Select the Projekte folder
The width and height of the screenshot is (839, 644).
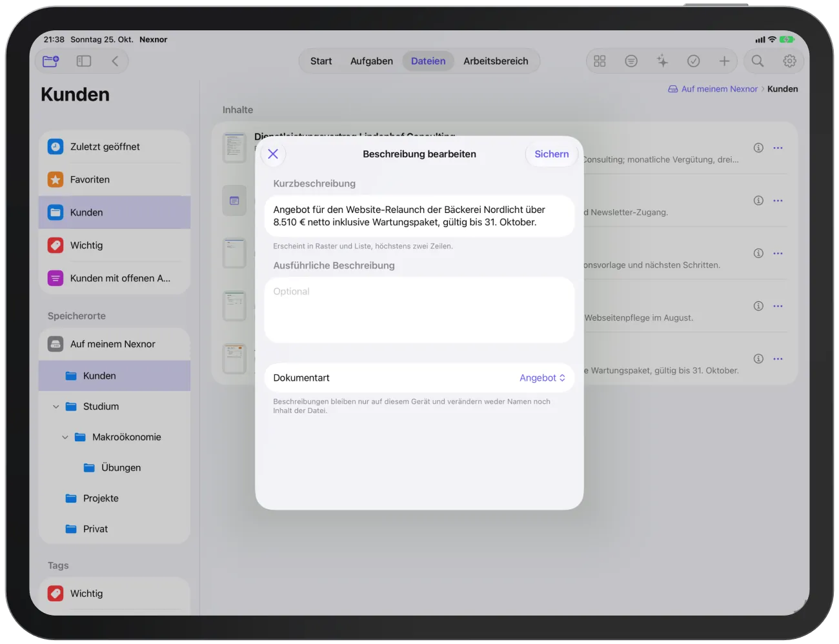[x=114, y=499]
